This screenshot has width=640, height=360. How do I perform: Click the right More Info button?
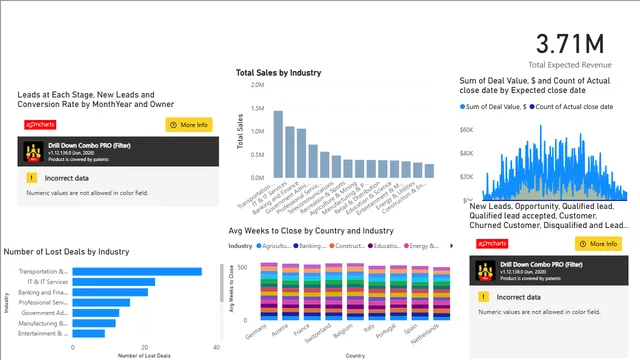tap(598, 244)
